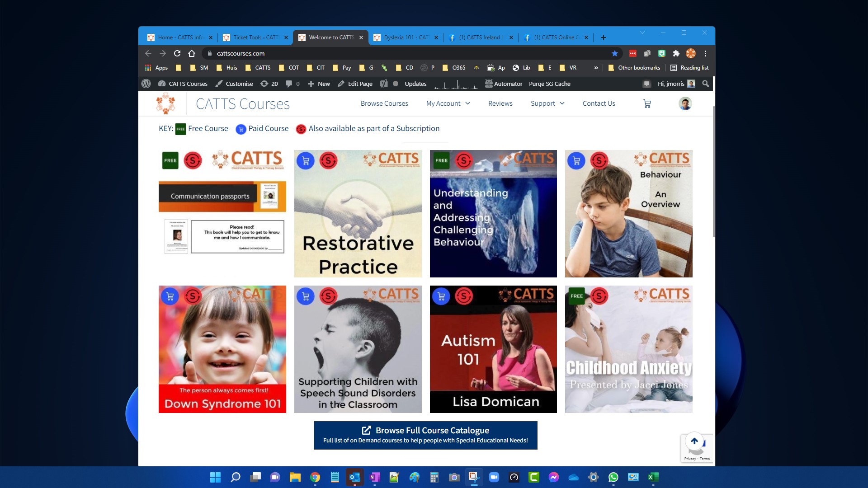Open Outlook from the taskbar
This screenshot has width=868, height=488.
click(354, 477)
